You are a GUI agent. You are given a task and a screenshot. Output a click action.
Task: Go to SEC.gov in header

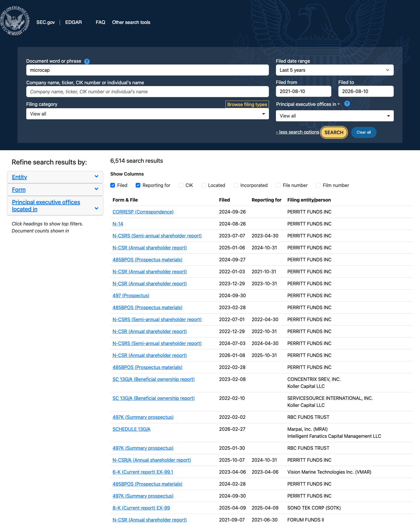tap(45, 22)
